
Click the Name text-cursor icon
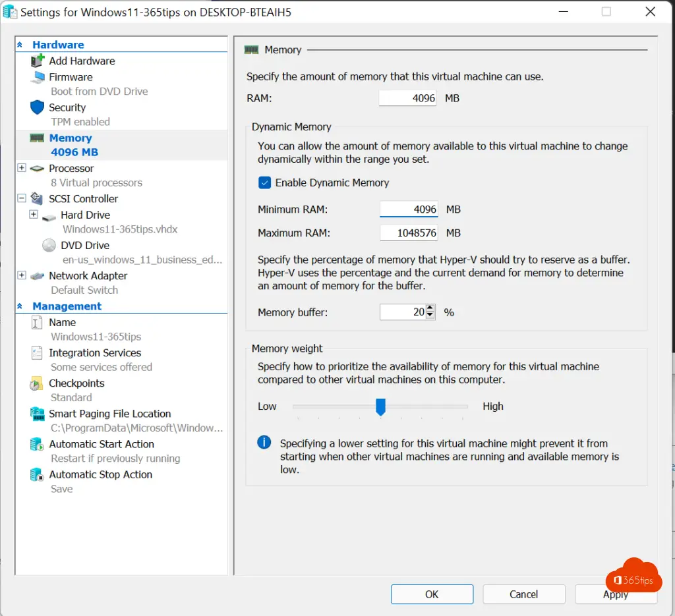[37, 322]
